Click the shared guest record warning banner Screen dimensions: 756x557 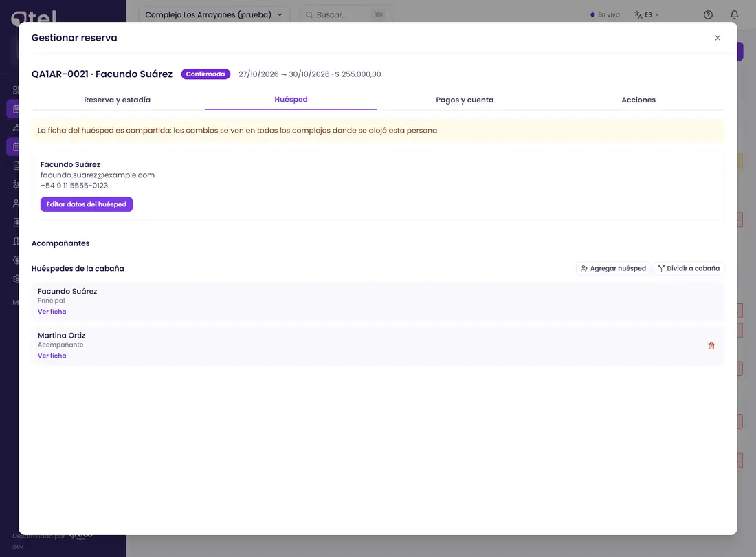(x=377, y=131)
